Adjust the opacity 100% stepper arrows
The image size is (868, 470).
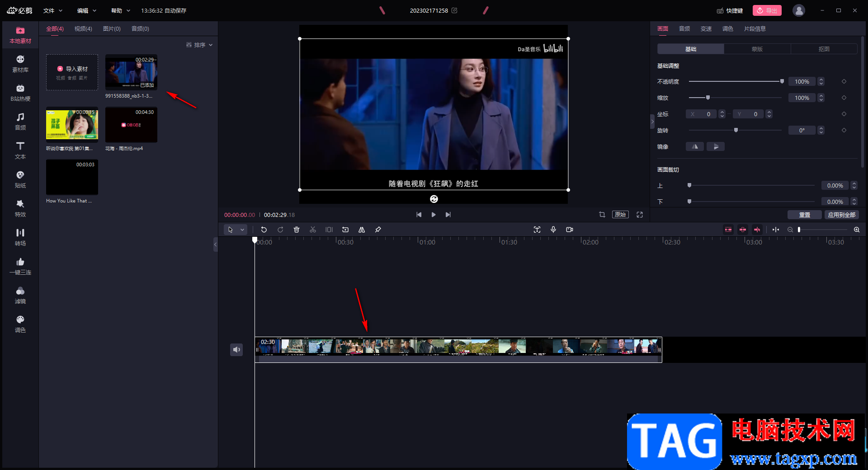point(821,81)
